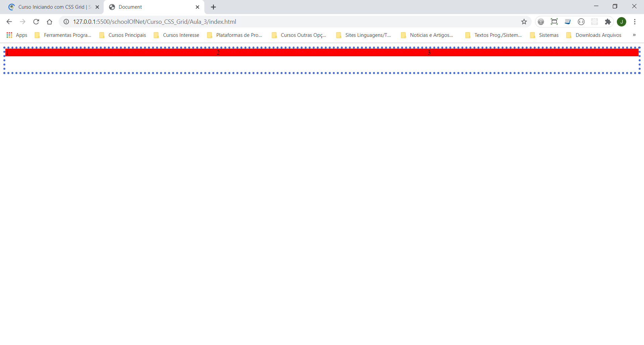Screen dimensions: 644x345
Task: View site information icon in address bar
Action: [66, 22]
